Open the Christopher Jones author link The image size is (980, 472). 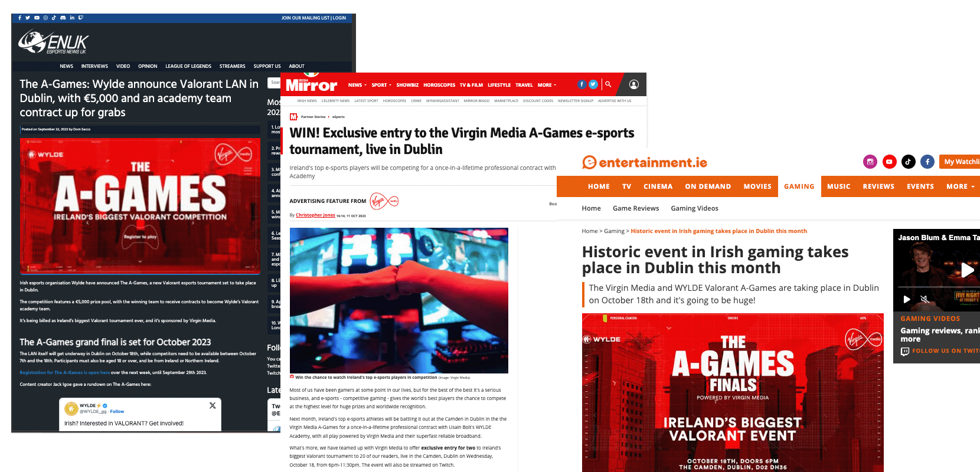[315, 215]
